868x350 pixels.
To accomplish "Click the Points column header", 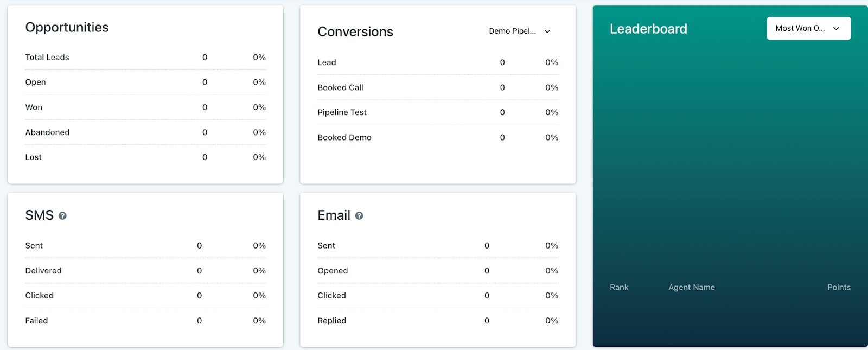I will pos(838,288).
